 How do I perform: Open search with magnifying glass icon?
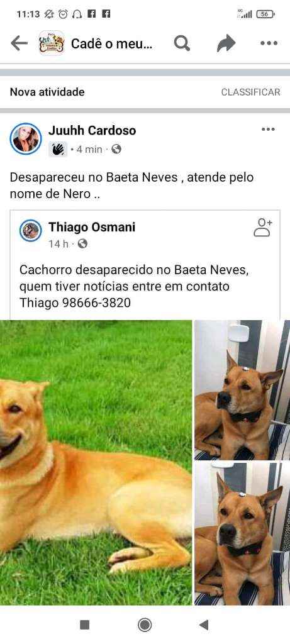point(182,43)
